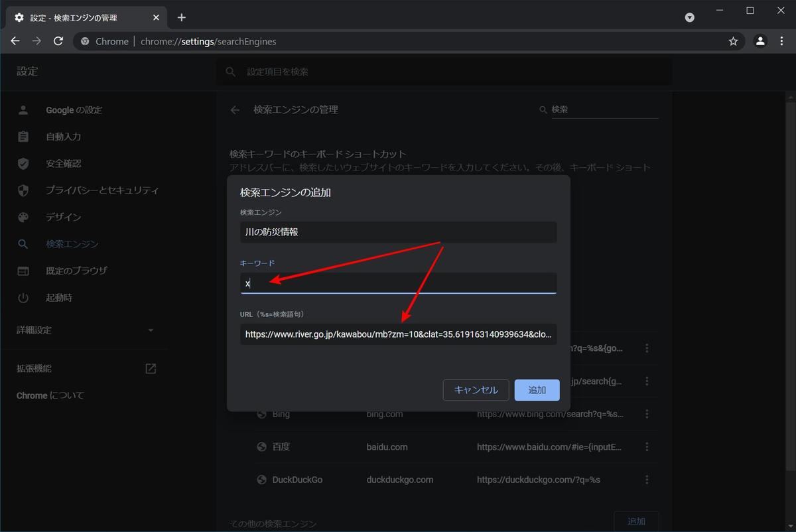Select 検索エンジン in the sidebar

(x=72, y=244)
